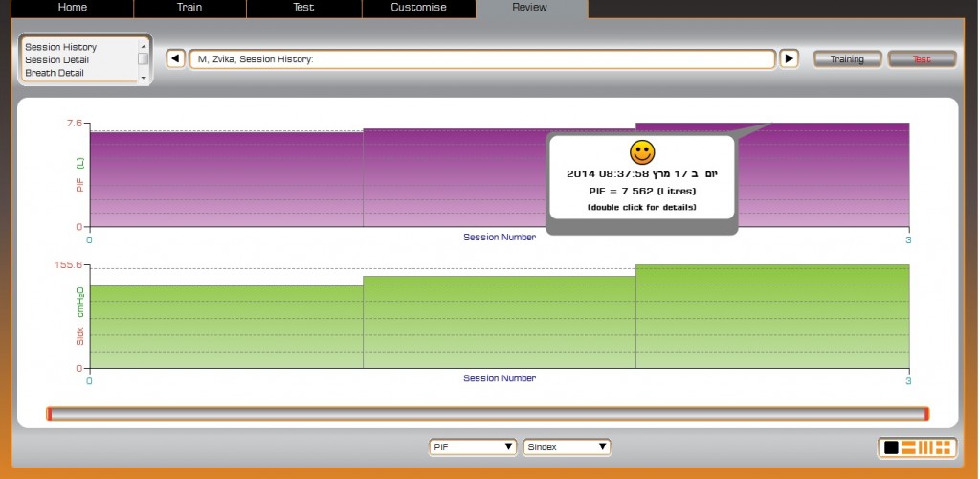980x479 pixels.
Task: Open the PIF parameter dropdown
Action: coord(473,447)
